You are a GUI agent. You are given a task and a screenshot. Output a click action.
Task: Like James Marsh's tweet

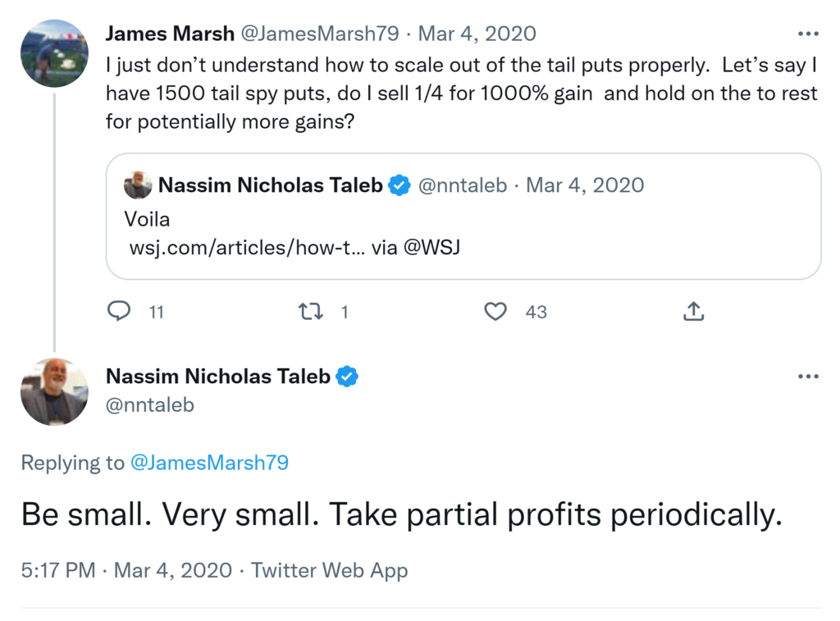click(495, 312)
